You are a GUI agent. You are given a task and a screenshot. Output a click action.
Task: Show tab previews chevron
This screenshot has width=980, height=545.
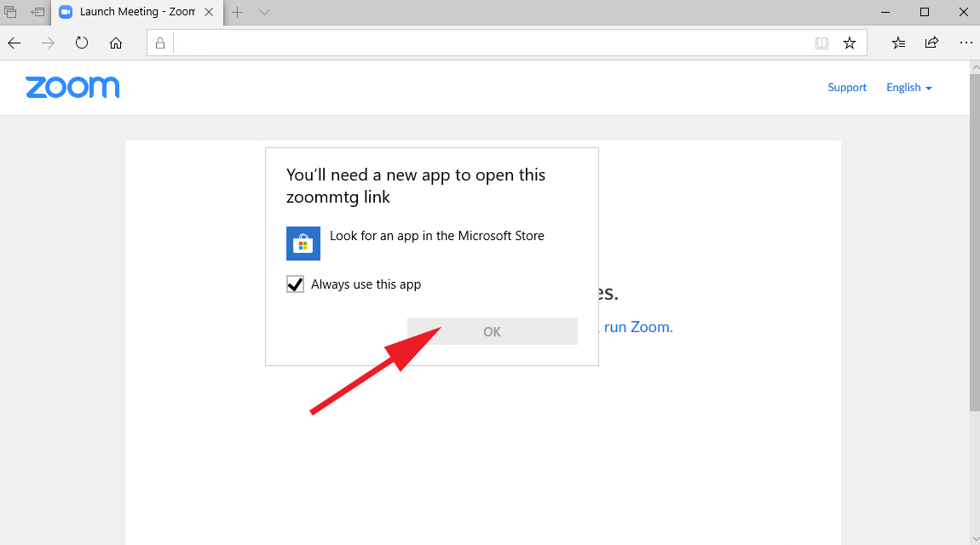(x=264, y=12)
